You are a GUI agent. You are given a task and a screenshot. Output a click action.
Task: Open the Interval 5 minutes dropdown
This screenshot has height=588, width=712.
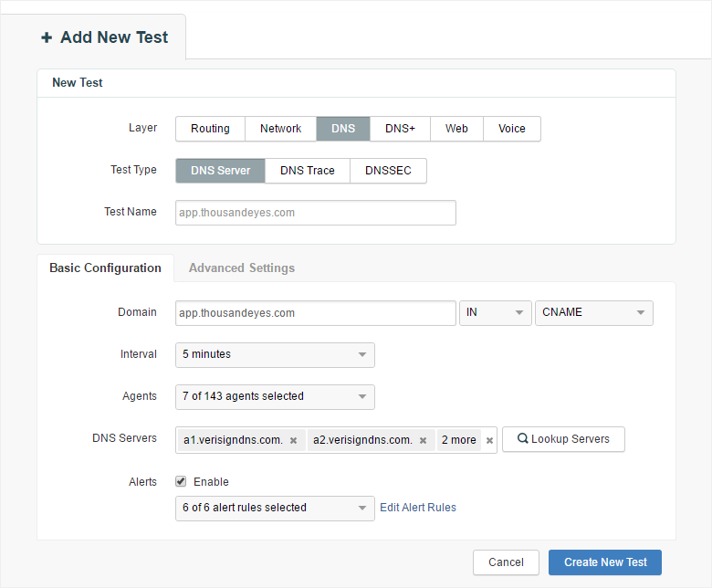275,354
